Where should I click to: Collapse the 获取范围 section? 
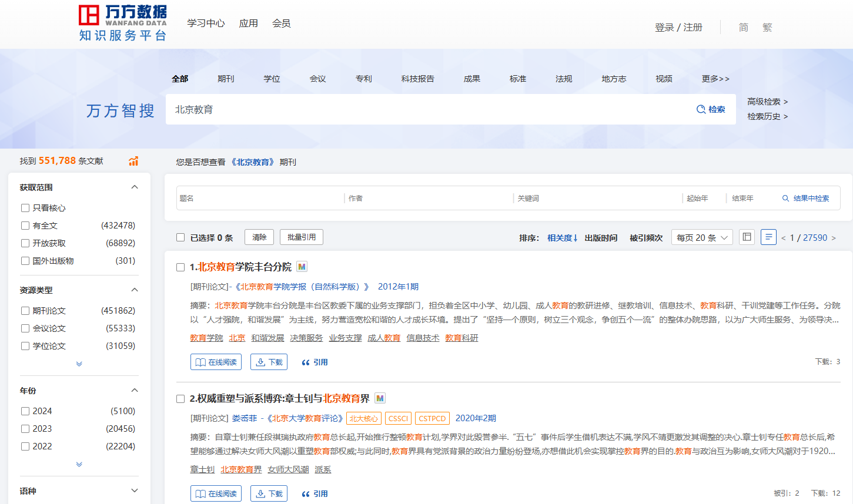pos(135,187)
